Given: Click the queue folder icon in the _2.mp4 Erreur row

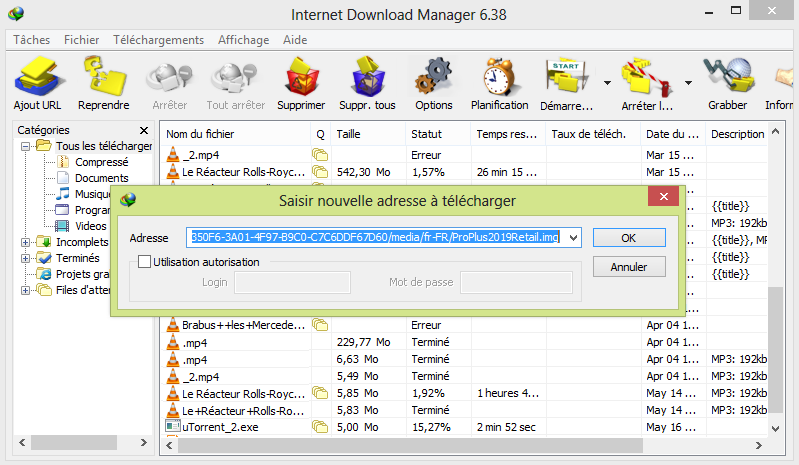Looking at the screenshot, I should click(x=320, y=154).
